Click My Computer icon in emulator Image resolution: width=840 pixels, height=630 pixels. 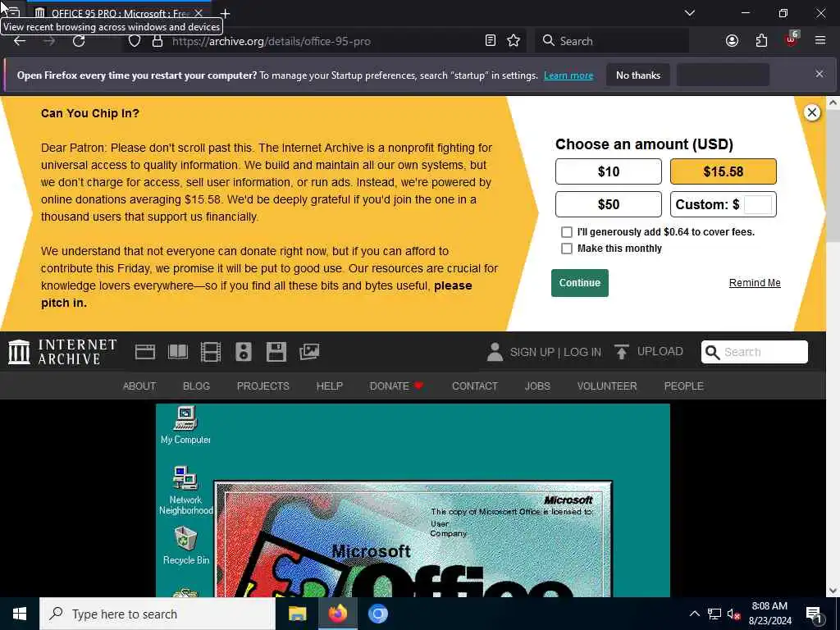point(185,426)
